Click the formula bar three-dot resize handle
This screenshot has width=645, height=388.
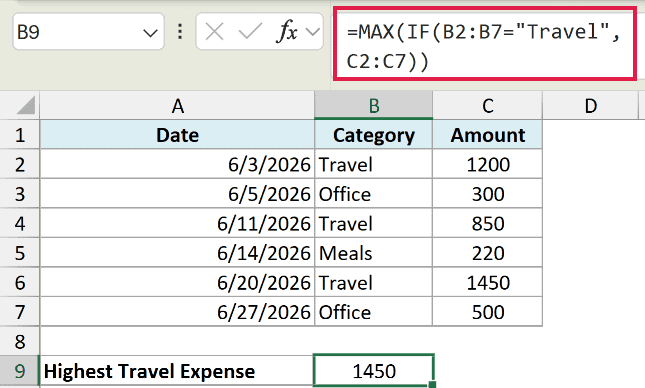coord(180,32)
